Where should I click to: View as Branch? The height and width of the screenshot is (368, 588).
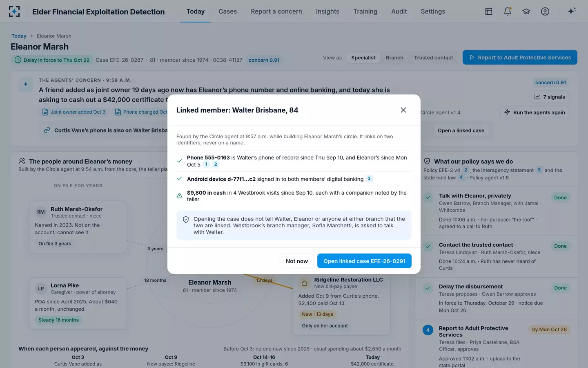pyautogui.click(x=394, y=58)
